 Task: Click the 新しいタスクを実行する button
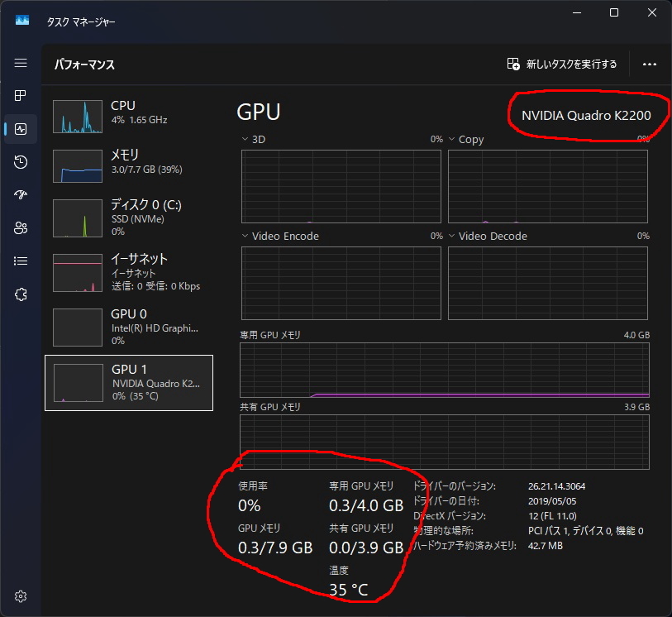coord(561,64)
